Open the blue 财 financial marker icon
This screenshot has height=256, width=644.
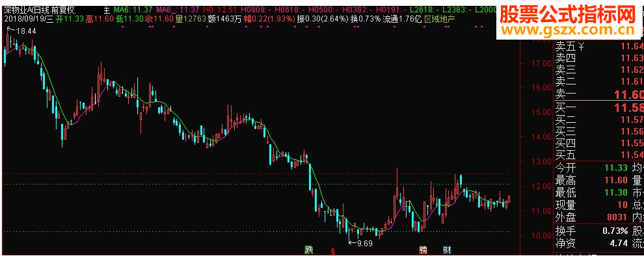(448, 250)
